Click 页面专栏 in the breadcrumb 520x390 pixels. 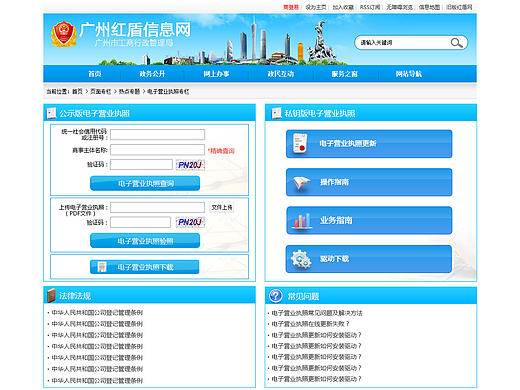(101, 91)
